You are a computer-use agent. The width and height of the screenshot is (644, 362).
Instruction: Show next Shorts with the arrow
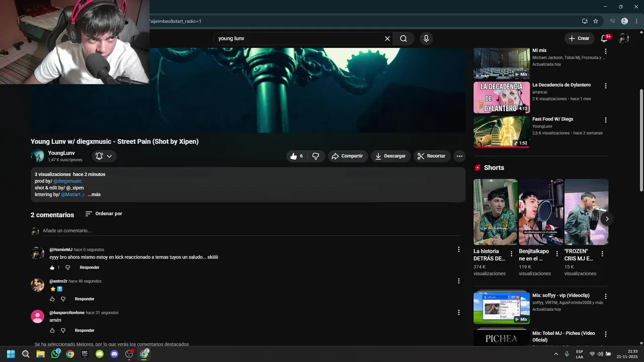point(607,219)
